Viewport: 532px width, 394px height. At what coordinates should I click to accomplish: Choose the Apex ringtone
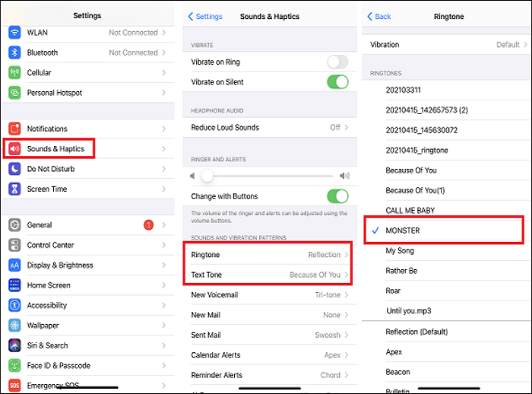(x=446, y=352)
